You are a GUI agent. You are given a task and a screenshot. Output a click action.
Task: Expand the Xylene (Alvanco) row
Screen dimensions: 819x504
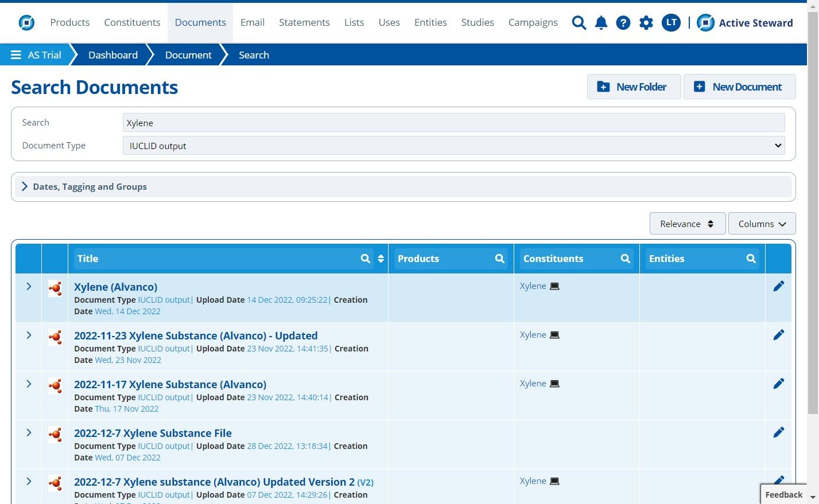[x=29, y=286]
